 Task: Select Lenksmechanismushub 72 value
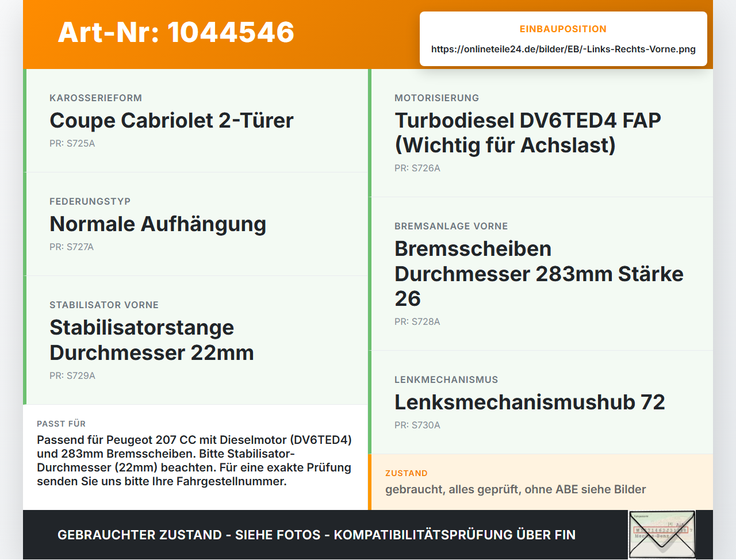point(530,402)
